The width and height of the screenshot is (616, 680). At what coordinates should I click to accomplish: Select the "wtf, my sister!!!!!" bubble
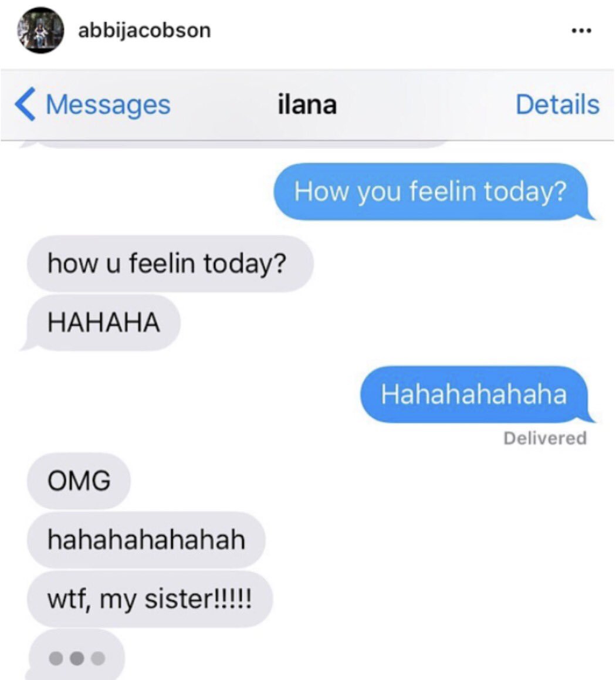click(150, 599)
